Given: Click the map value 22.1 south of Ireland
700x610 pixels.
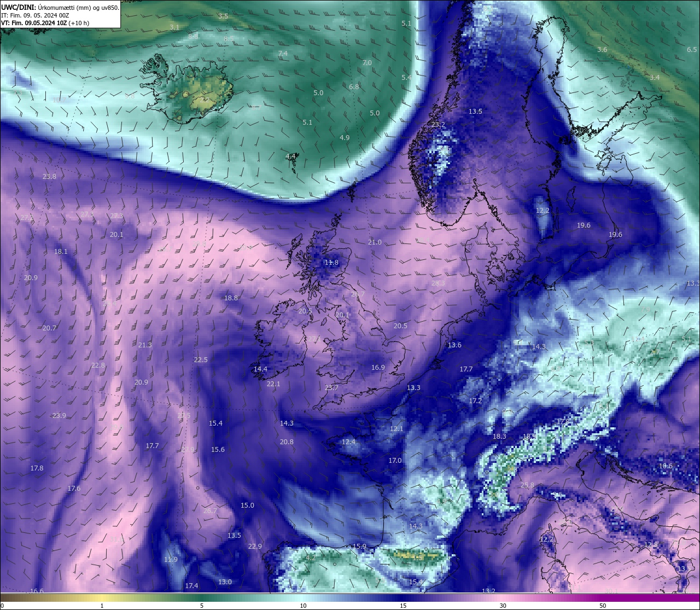Looking at the screenshot, I should [x=273, y=384].
